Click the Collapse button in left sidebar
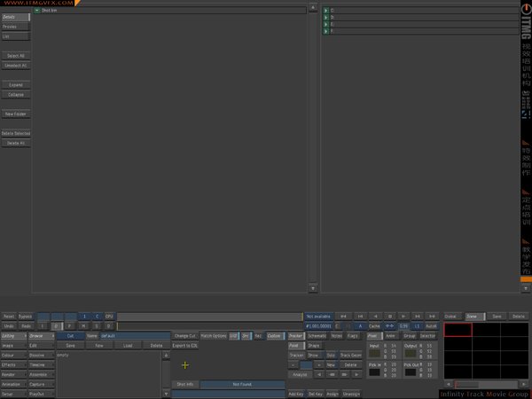This screenshot has width=532, height=399. pyautogui.click(x=16, y=95)
